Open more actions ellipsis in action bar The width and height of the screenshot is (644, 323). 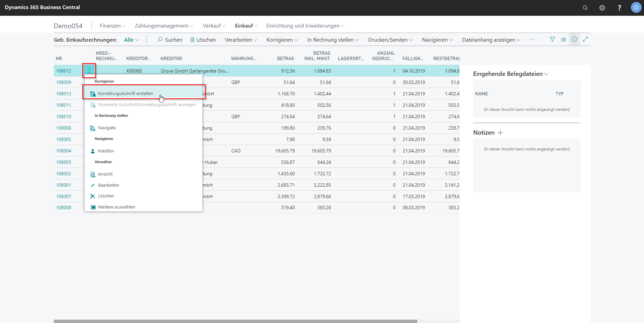tap(532, 39)
